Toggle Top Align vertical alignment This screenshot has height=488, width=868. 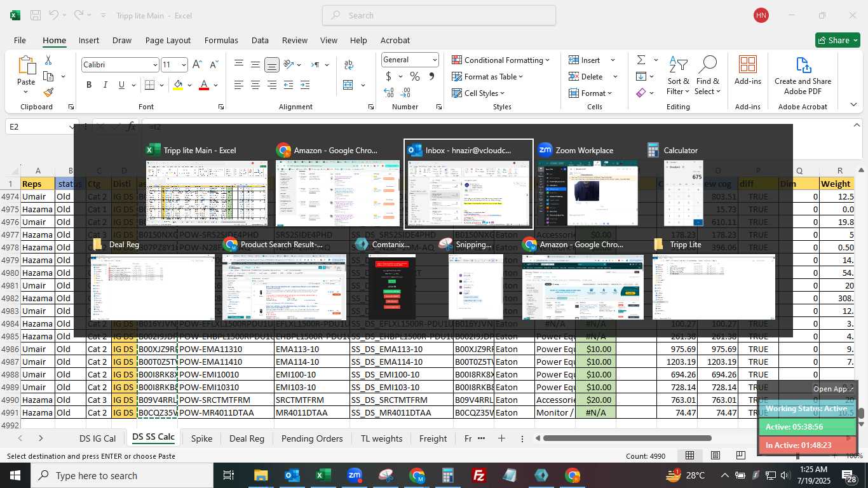(x=239, y=65)
